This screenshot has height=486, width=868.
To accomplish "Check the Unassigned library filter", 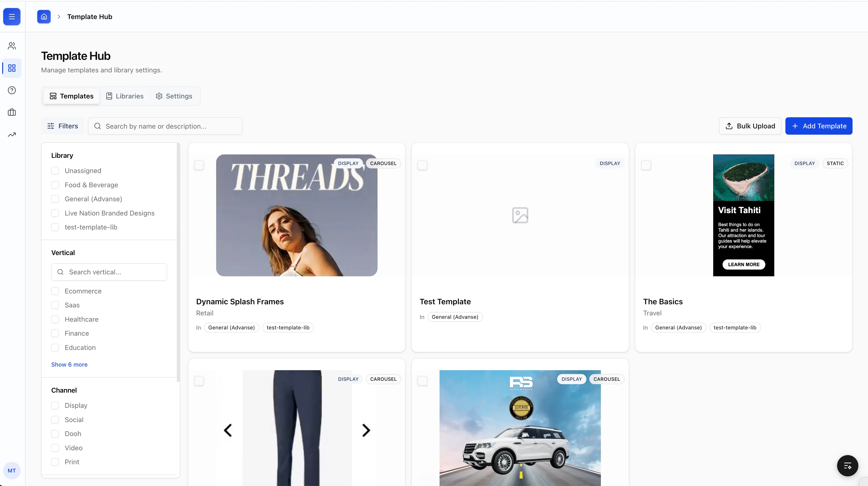I will click(55, 171).
